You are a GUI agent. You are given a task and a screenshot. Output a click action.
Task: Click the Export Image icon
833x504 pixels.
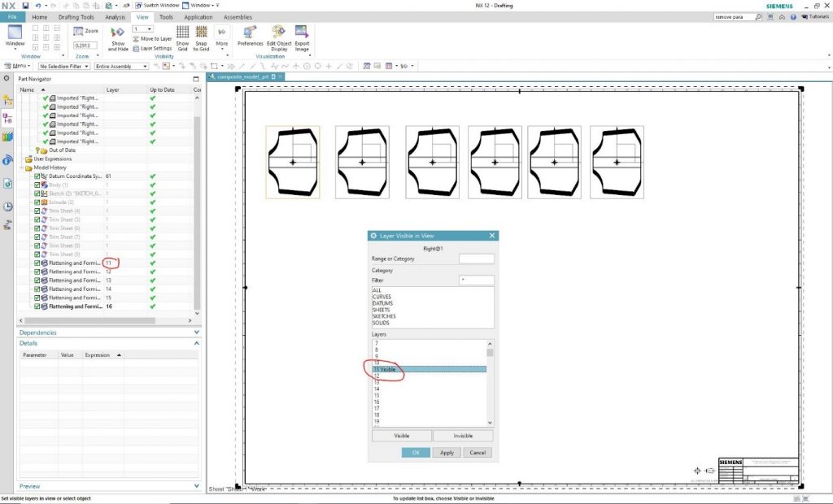point(302,34)
